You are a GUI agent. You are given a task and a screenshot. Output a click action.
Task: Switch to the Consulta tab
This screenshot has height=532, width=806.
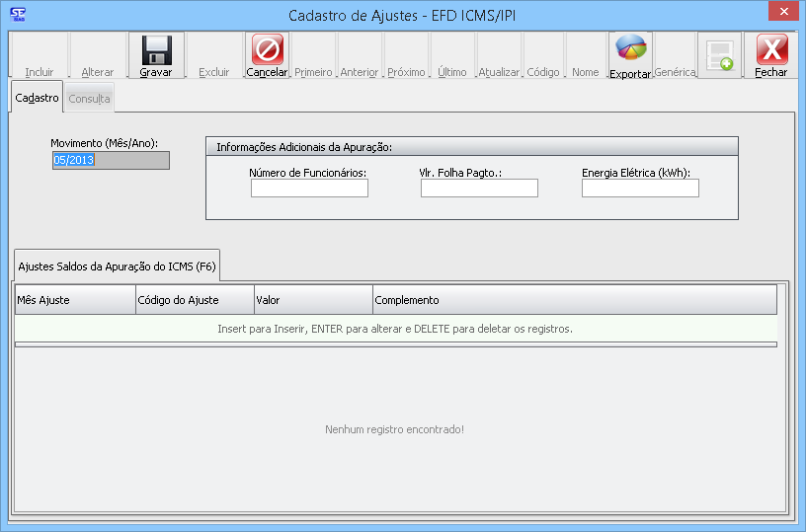(x=90, y=98)
